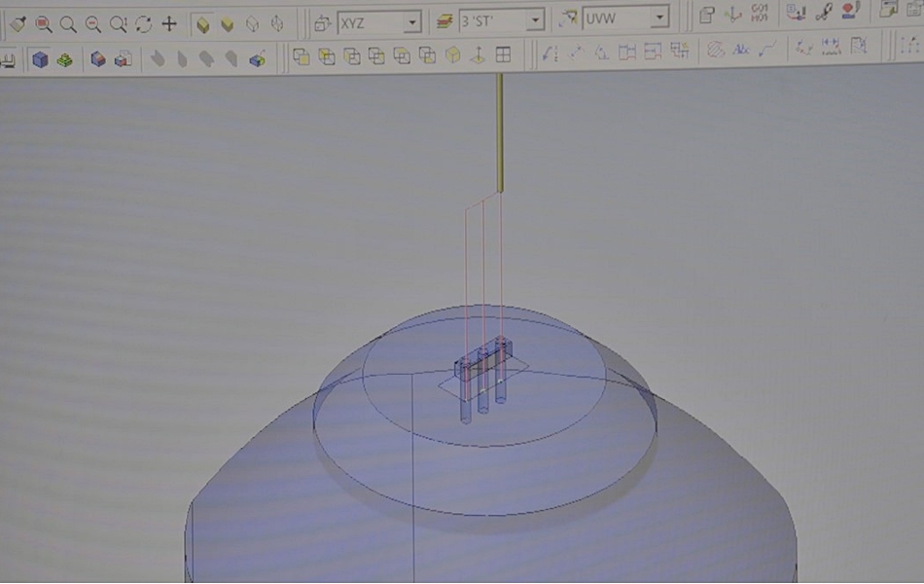The height and width of the screenshot is (584, 924).
Task: Enable the solid shaded cube display
Action: (x=227, y=24)
